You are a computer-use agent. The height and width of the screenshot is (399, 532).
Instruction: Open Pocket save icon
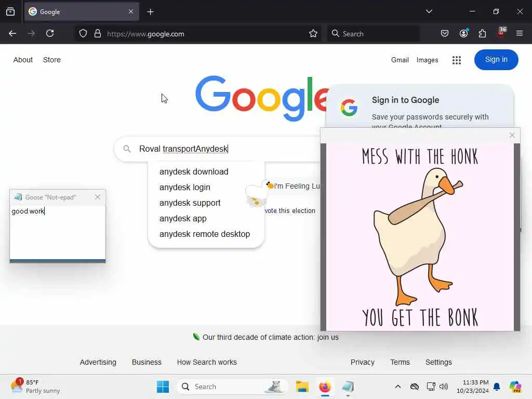[x=445, y=34]
